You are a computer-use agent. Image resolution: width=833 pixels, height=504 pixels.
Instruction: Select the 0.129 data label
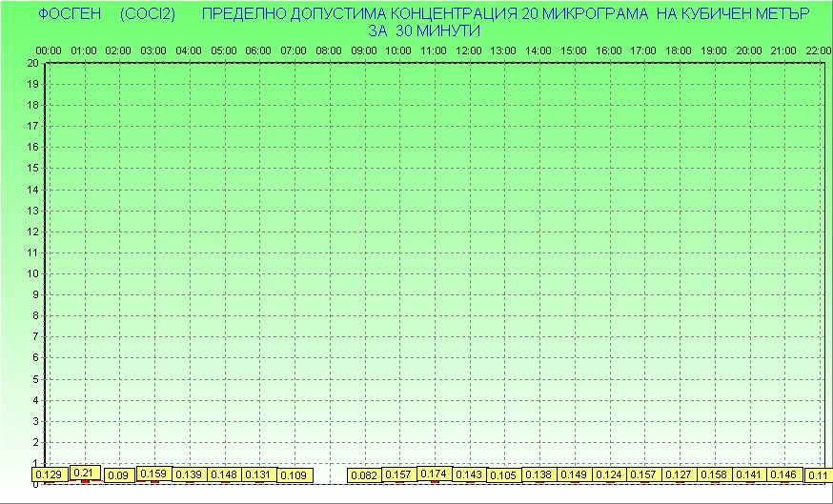[x=48, y=474]
